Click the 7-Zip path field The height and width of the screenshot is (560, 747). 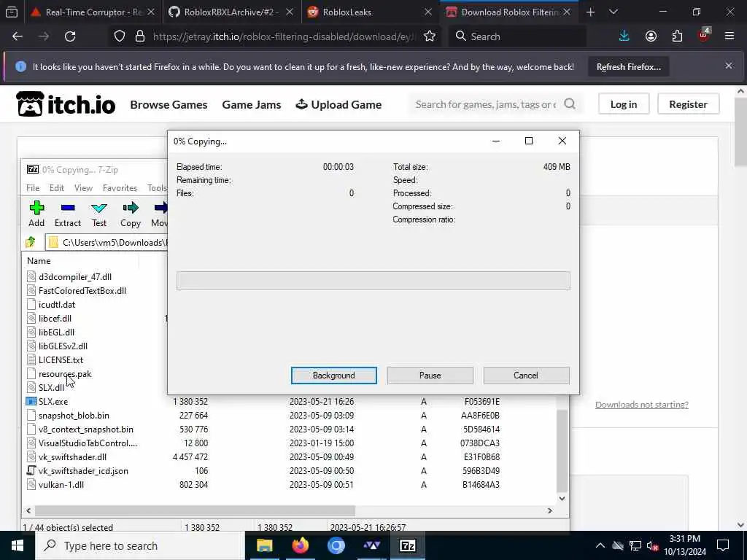(107, 242)
